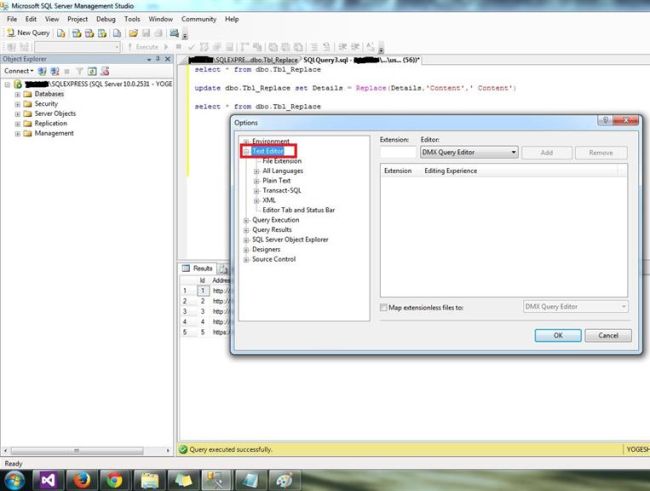This screenshot has height=491, width=650.
Task: Select Editor Tab and Status Bar option
Action: (x=298, y=210)
